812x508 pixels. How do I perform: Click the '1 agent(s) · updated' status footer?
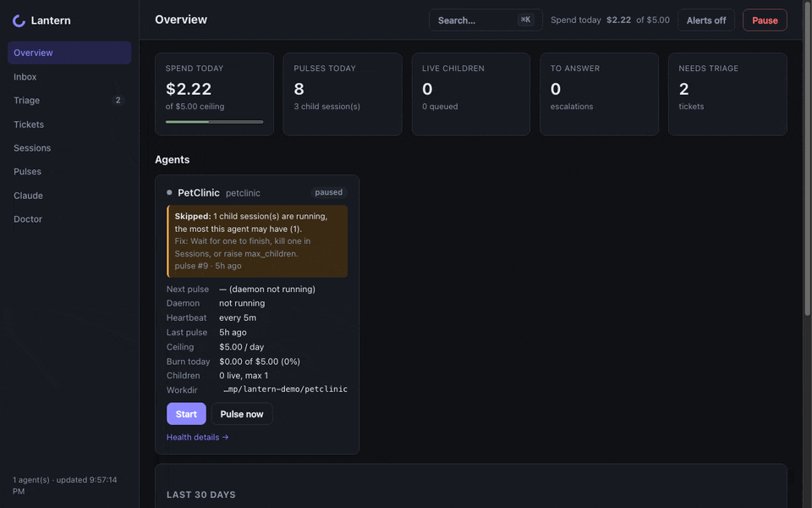[65, 485]
